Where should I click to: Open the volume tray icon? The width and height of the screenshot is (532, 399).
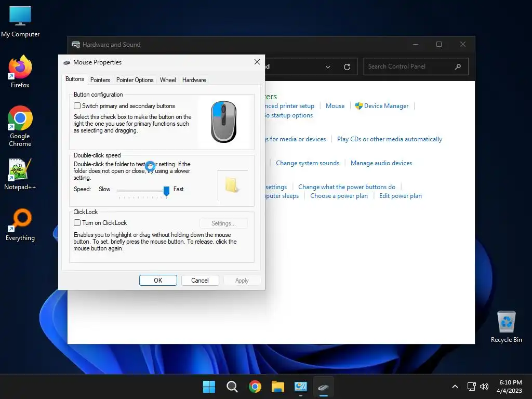(484, 387)
